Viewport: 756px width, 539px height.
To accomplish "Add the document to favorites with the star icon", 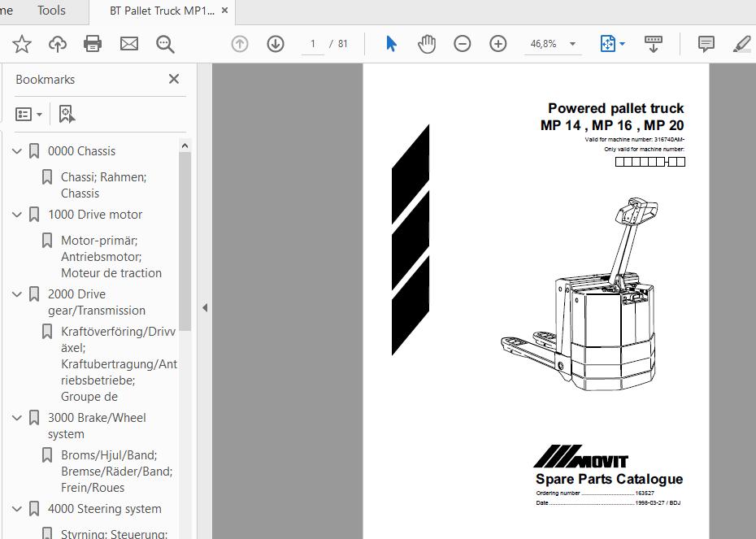I will pos(22,44).
